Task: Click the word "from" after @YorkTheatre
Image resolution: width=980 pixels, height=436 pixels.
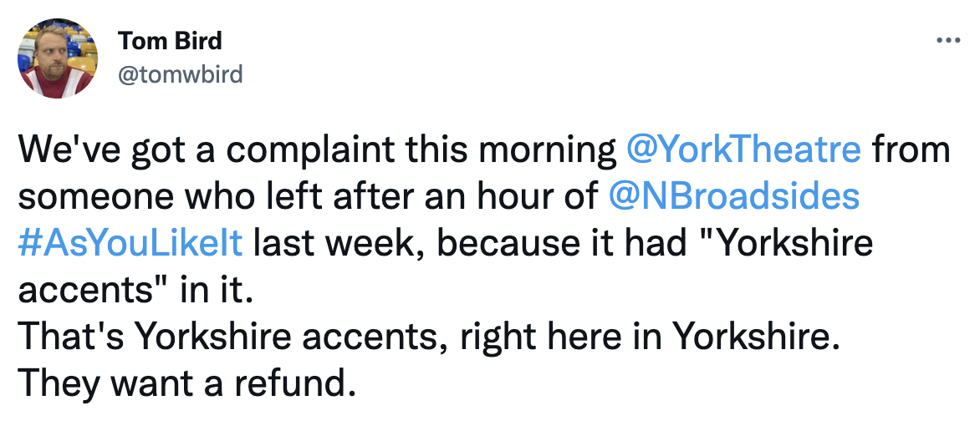Action: pyautogui.click(x=911, y=150)
